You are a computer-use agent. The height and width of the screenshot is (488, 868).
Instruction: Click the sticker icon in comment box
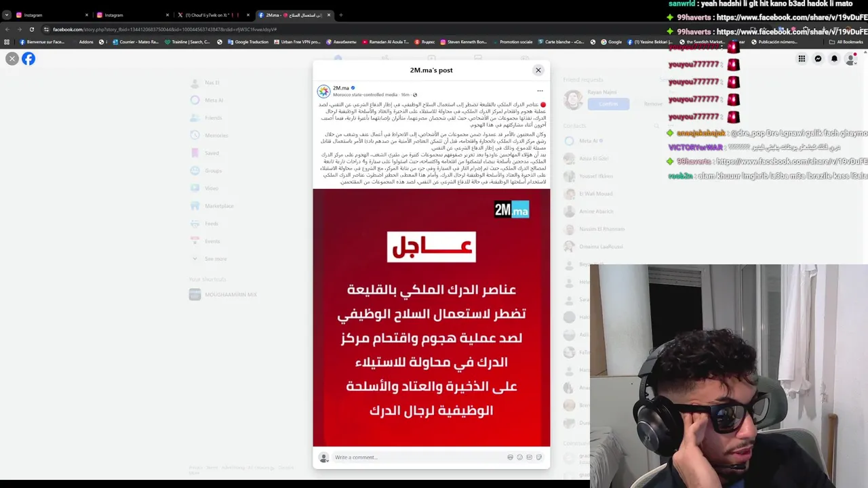(x=538, y=457)
